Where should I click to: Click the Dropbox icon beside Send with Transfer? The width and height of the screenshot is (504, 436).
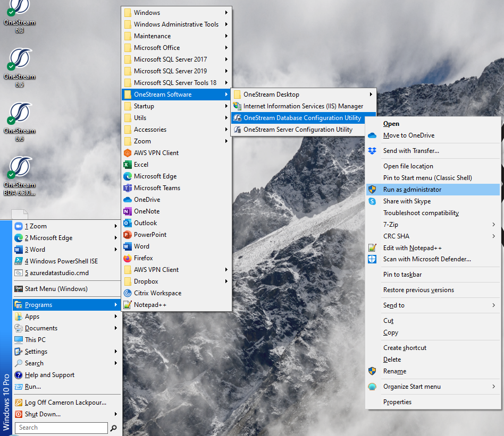[x=372, y=151]
